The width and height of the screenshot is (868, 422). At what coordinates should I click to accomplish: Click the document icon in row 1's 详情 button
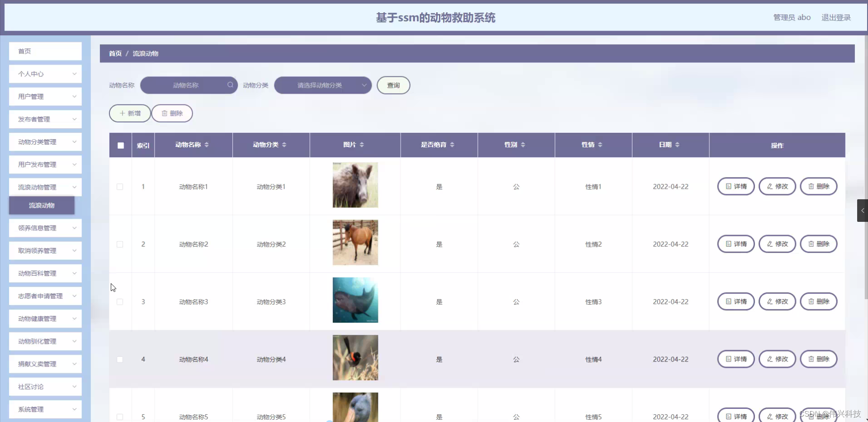coord(727,186)
